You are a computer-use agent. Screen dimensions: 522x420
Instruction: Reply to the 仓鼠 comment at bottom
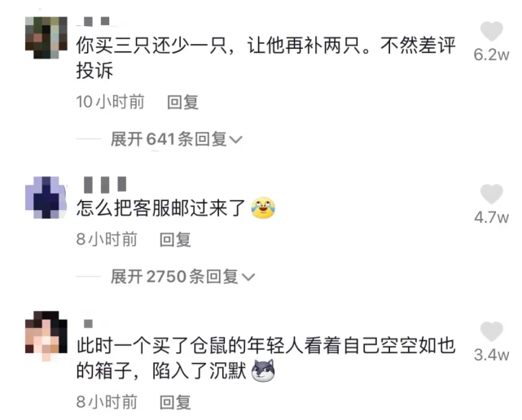(175, 402)
